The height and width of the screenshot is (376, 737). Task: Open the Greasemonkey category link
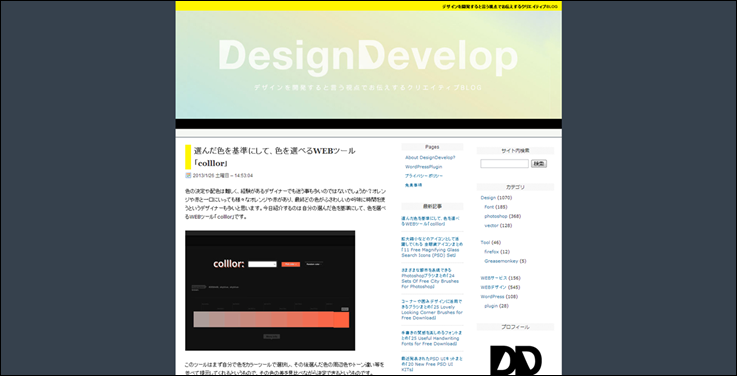pos(501,261)
